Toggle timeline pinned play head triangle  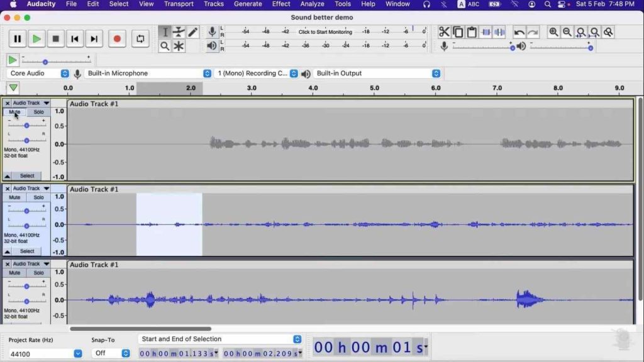click(13, 88)
